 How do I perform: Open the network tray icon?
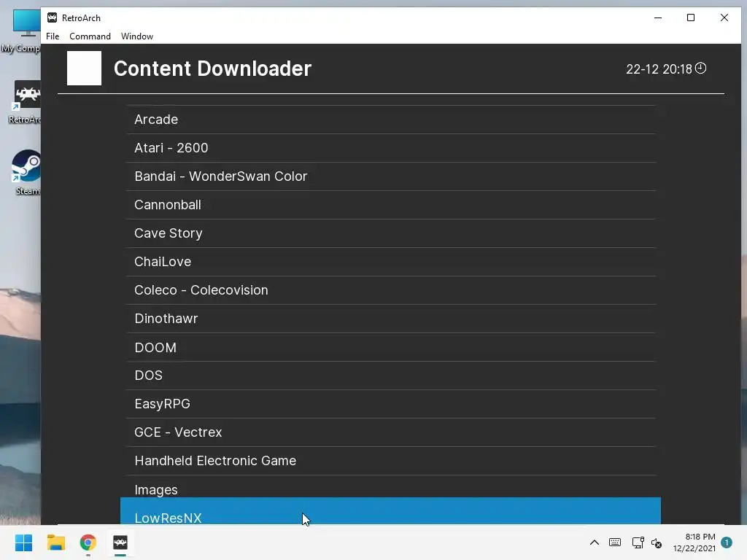(x=638, y=542)
